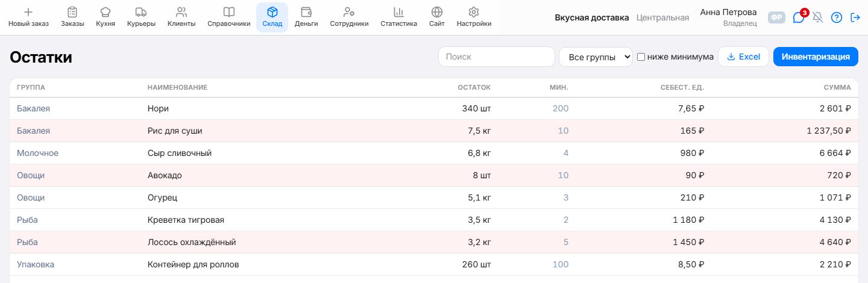Click the 260 шт stock value
868x283 pixels.
coord(476,264)
